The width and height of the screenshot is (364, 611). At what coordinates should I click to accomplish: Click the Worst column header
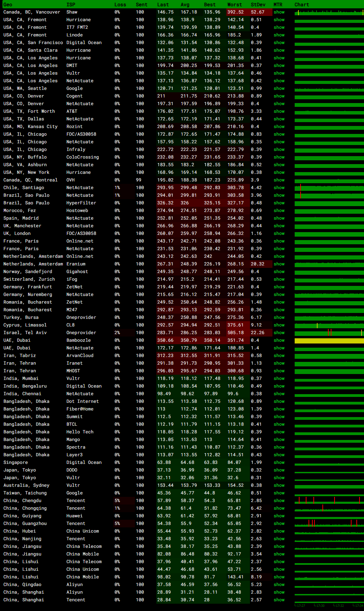234,5
